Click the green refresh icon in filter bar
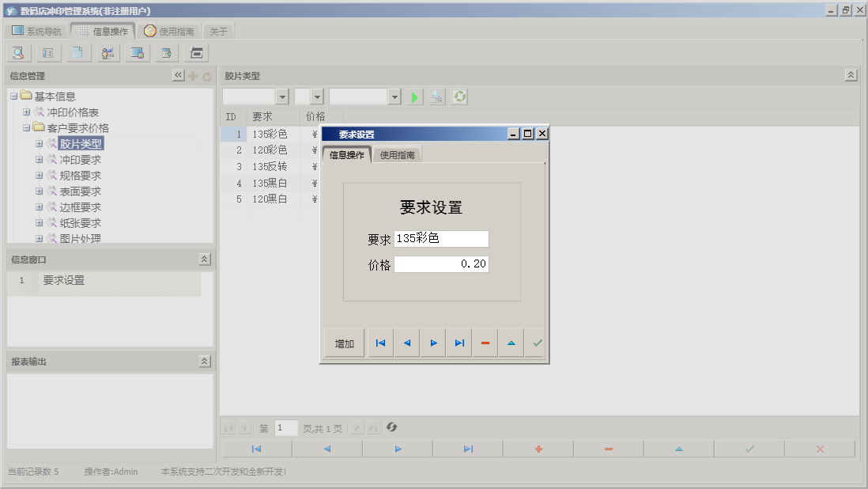This screenshot has height=489, width=868. 459,97
